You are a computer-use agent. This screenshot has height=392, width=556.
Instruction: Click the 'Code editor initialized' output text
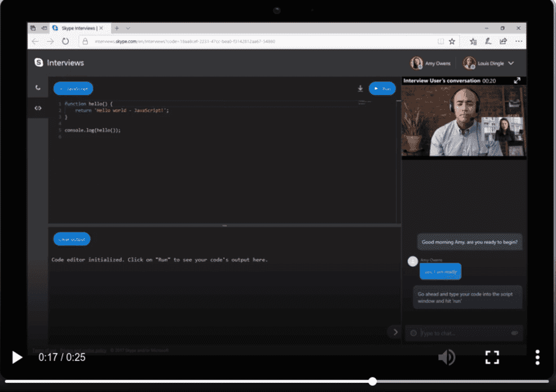coord(159,260)
